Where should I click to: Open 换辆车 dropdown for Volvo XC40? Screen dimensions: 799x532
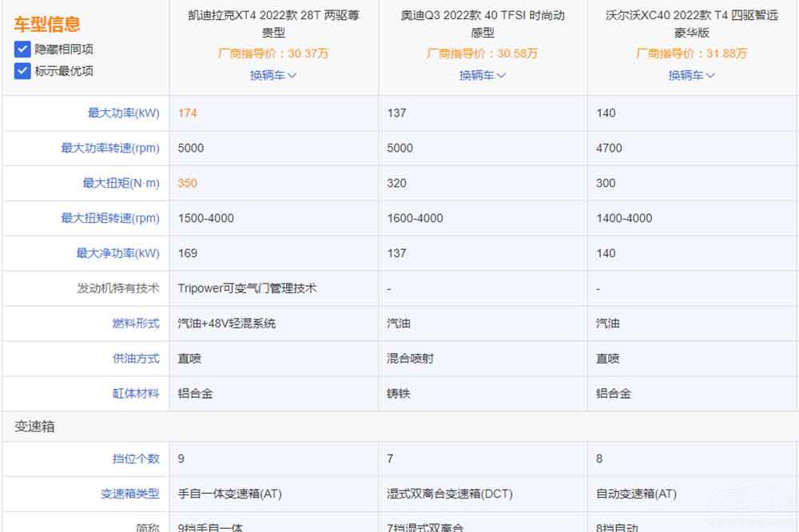coord(692,75)
